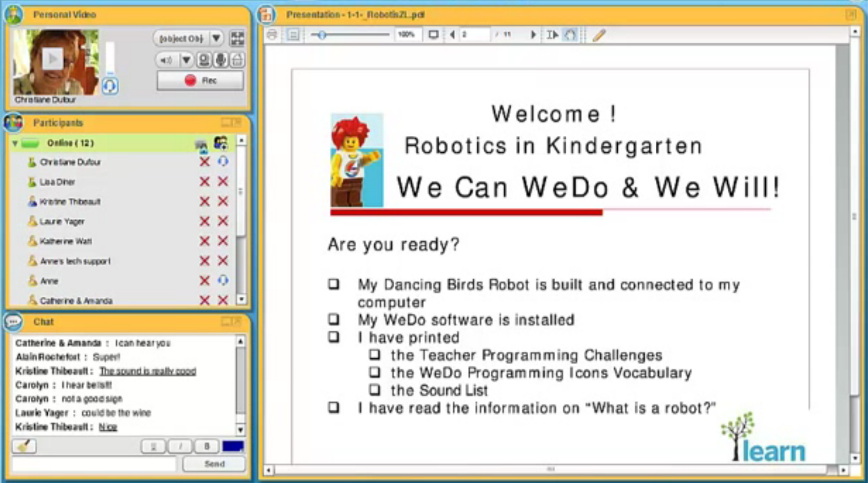Toggle the webcam icon
The height and width of the screenshot is (483, 868).
coord(204,60)
